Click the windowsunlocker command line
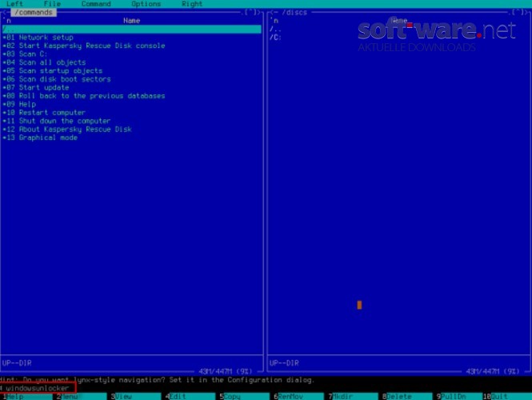The height and width of the screenshot is (400, 532). pos(38,388)
